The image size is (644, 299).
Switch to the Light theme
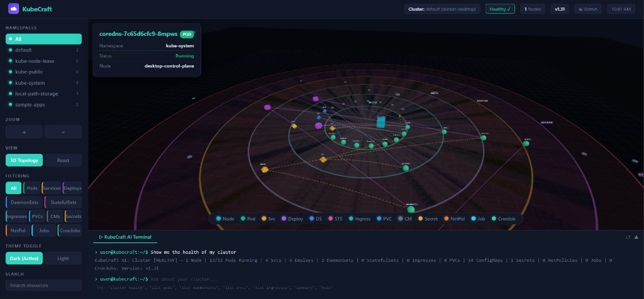tap(63, 258)
